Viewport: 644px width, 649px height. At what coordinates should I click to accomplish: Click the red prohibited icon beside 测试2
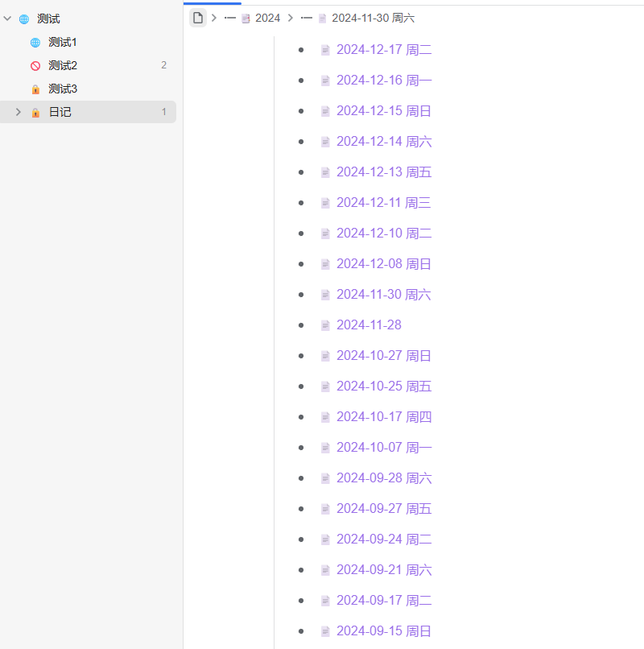point(35,65)
